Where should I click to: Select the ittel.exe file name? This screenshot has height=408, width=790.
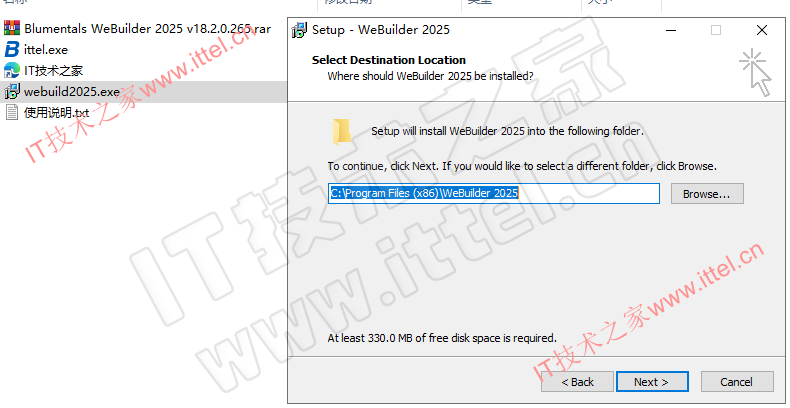point(46,50)
